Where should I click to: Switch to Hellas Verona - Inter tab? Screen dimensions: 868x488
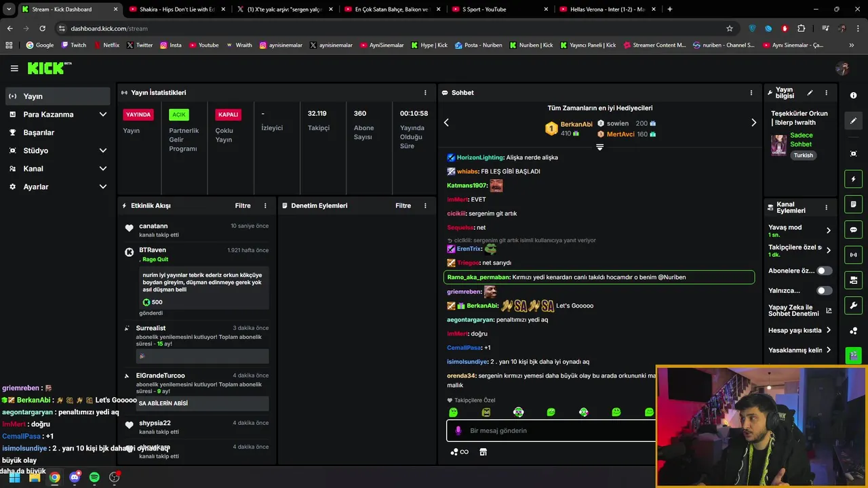607,9
